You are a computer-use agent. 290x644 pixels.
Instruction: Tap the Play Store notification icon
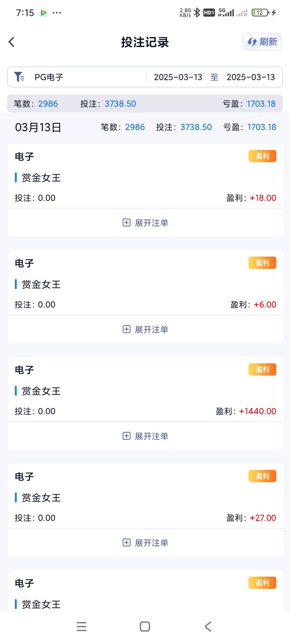44,13
